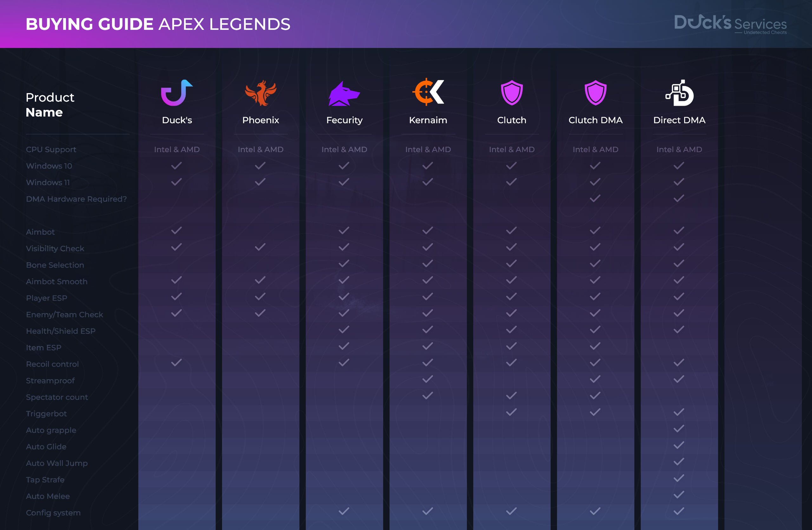Click the Direct DMA logo icon
The height and width of the screenshot is (530, 812).
click(x=679, y=93)
